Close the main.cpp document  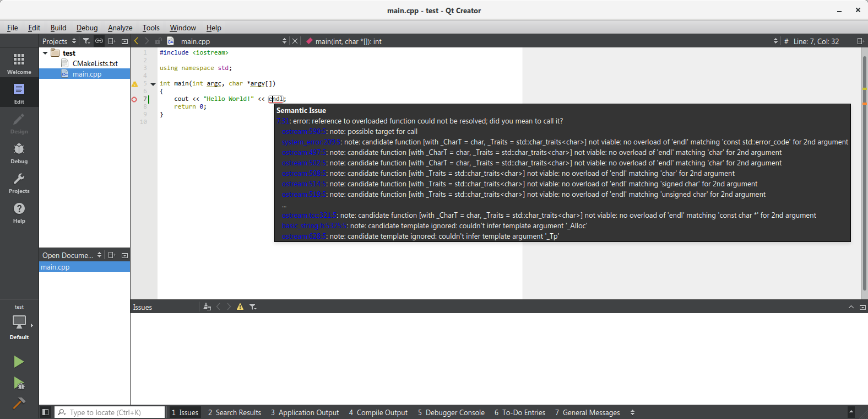click(295, 41)
